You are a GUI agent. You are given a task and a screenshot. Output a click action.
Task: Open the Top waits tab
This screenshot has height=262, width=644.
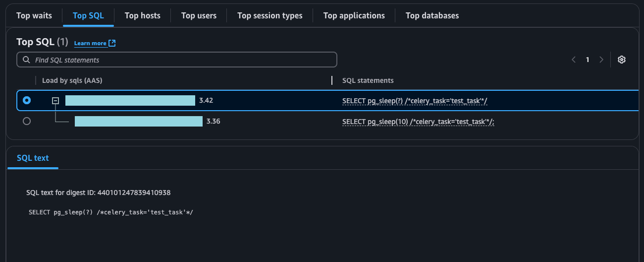point(34,15)
